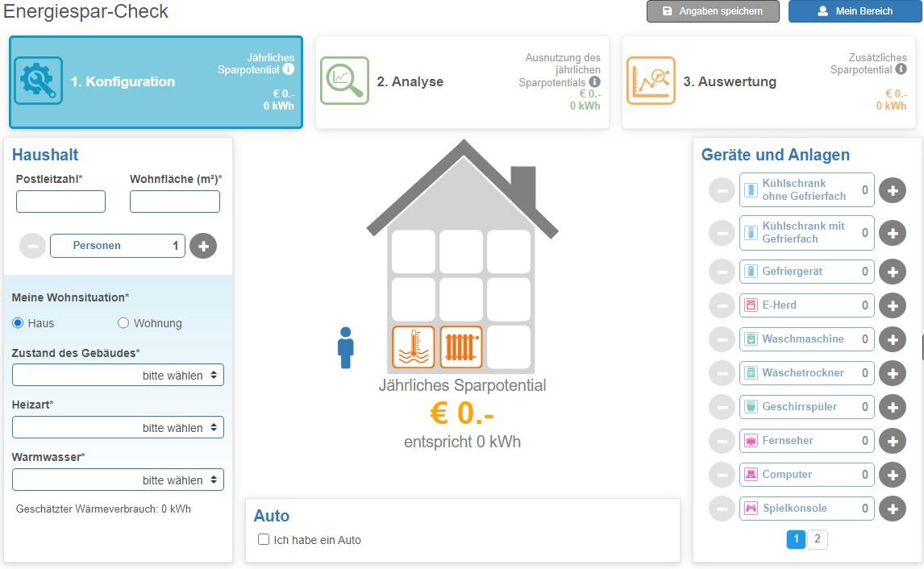The image size is (924, 569).
Task: Expand the Heizart selection dropdown
Action: [118, 428]
